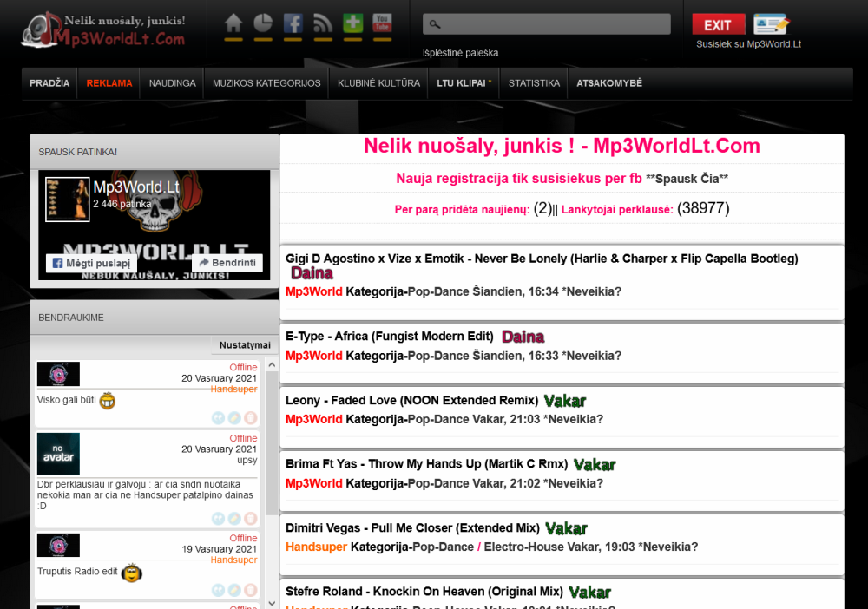Click the chat scrollbar thumb
The height and width of the screenshot is (609, 868).
271,443
